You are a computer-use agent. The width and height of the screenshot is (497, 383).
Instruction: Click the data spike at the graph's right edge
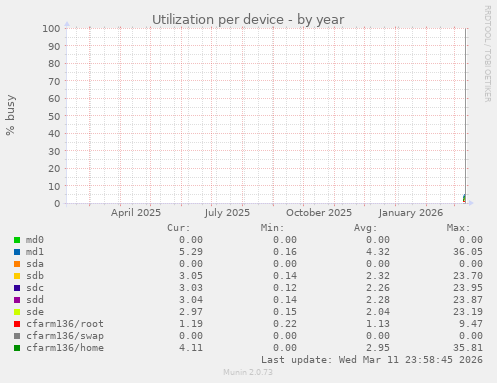point(465,198)
